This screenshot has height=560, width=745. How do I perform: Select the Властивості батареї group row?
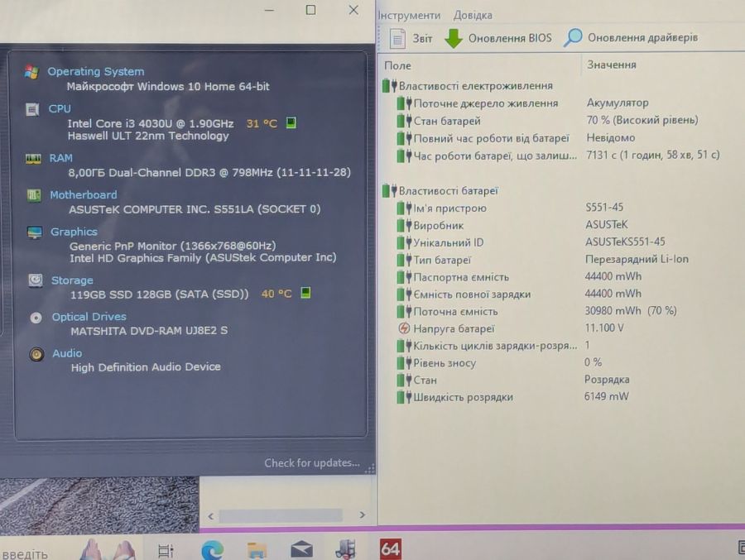(440, 191)
